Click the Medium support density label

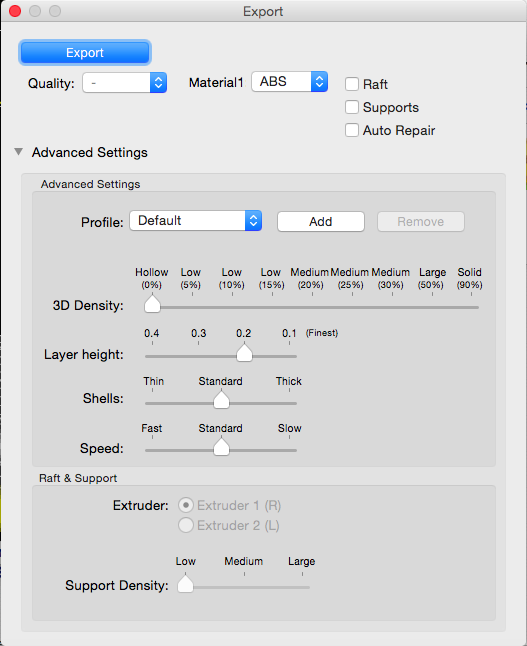tap(244, 561)
